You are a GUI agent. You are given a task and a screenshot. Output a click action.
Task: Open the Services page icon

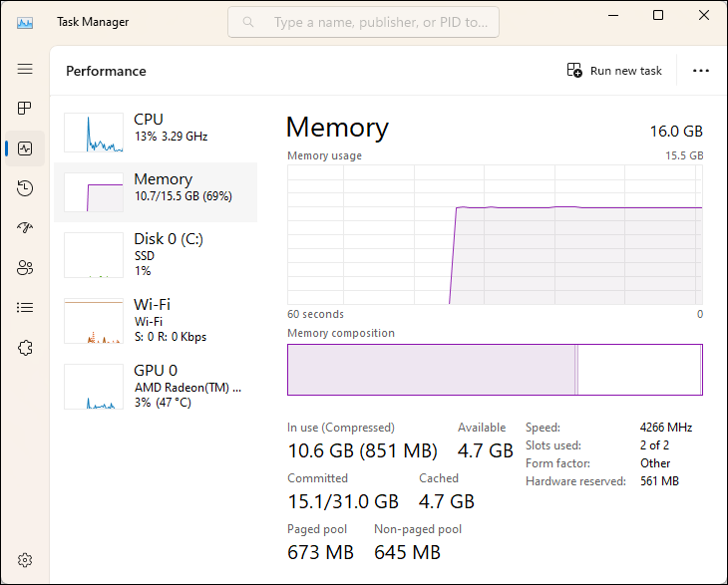point(25,348)
